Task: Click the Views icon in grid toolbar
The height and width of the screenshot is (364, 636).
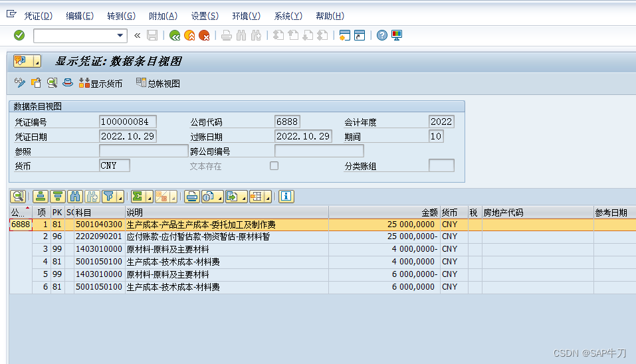Action: click(209, 197)
